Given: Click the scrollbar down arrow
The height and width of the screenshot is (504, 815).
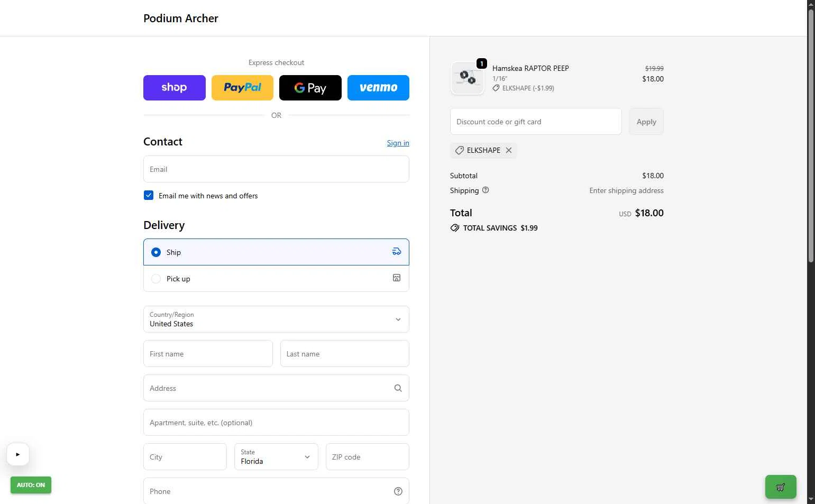Looking at the screenshot, I should 811,499.
